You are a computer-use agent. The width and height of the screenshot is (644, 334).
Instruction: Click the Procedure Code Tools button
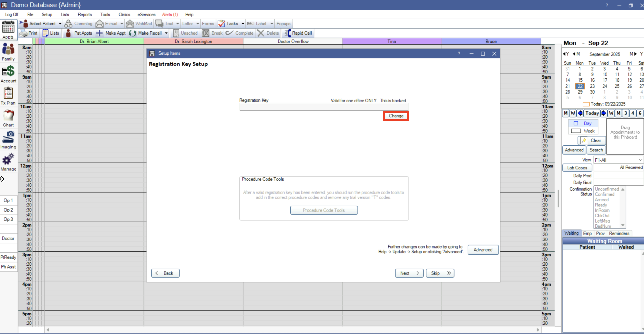[324, 210]
